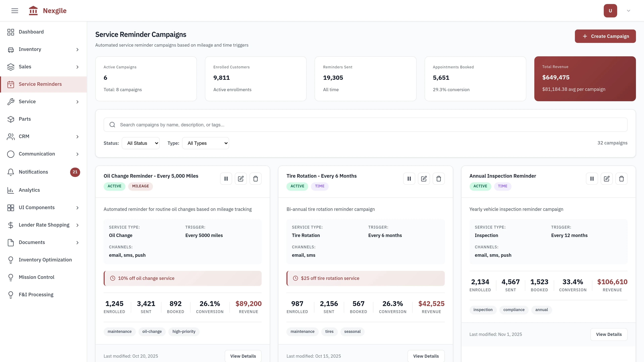Open the Analytics sidebar icon
This screenshot has width=644, height=362.
pyautogui.click(x=11, y=190)
